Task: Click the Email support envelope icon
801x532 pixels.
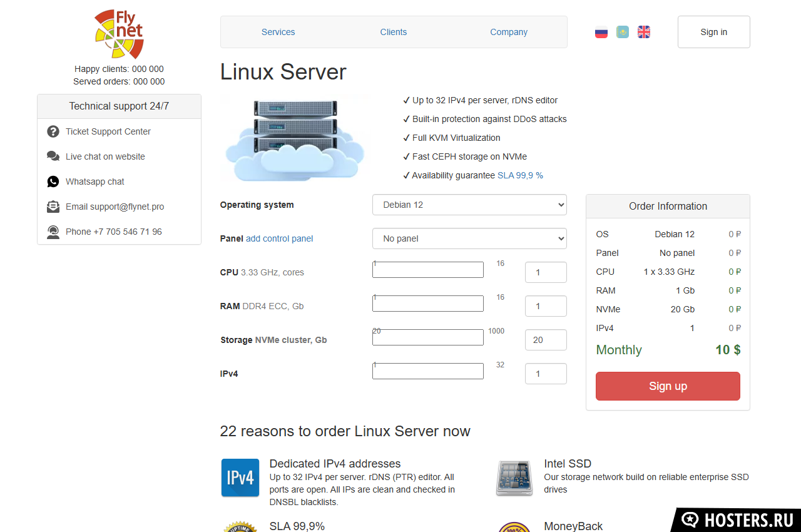Action: pos(53,207)
